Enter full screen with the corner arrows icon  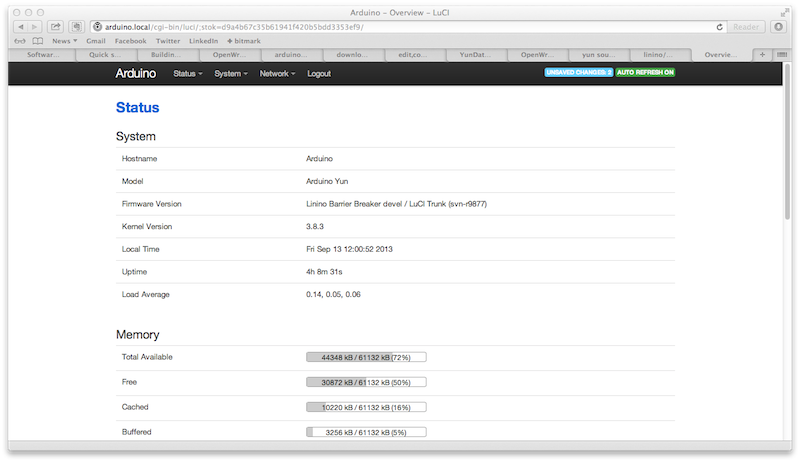(784, 13)
